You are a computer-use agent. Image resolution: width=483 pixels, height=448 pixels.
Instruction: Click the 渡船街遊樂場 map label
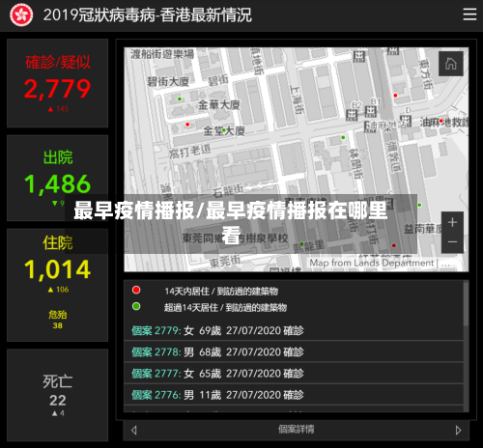[x=162, y=54]
